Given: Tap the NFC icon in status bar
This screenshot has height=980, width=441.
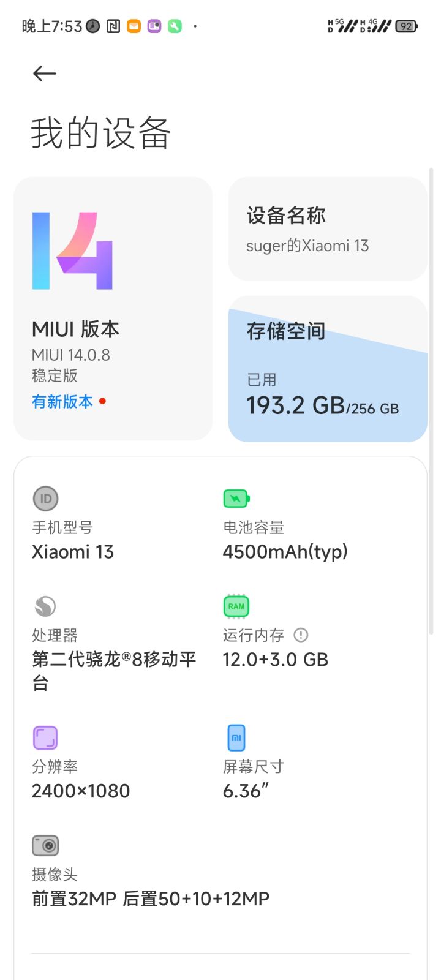Looking at the screenshot, I should coord(113,26).
